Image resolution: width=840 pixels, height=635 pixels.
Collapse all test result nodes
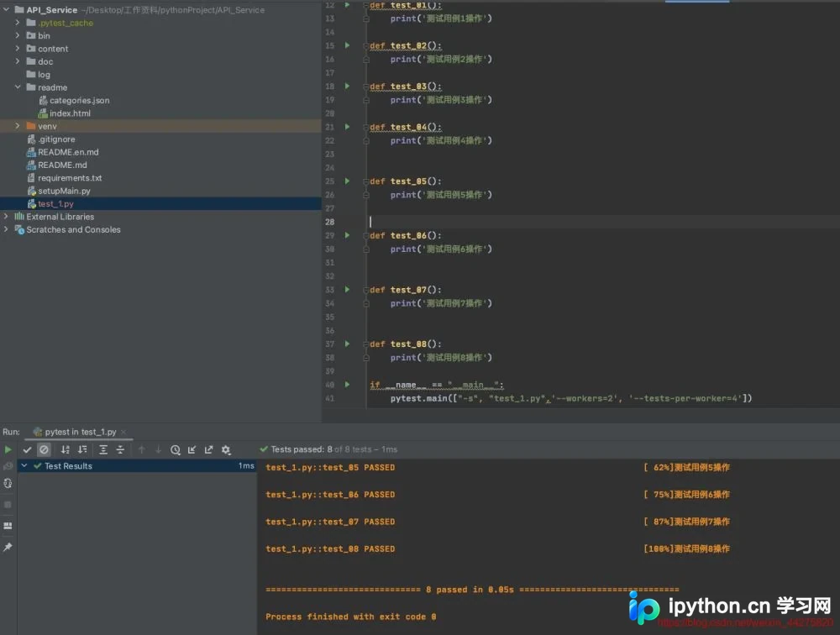click(120, 449)
